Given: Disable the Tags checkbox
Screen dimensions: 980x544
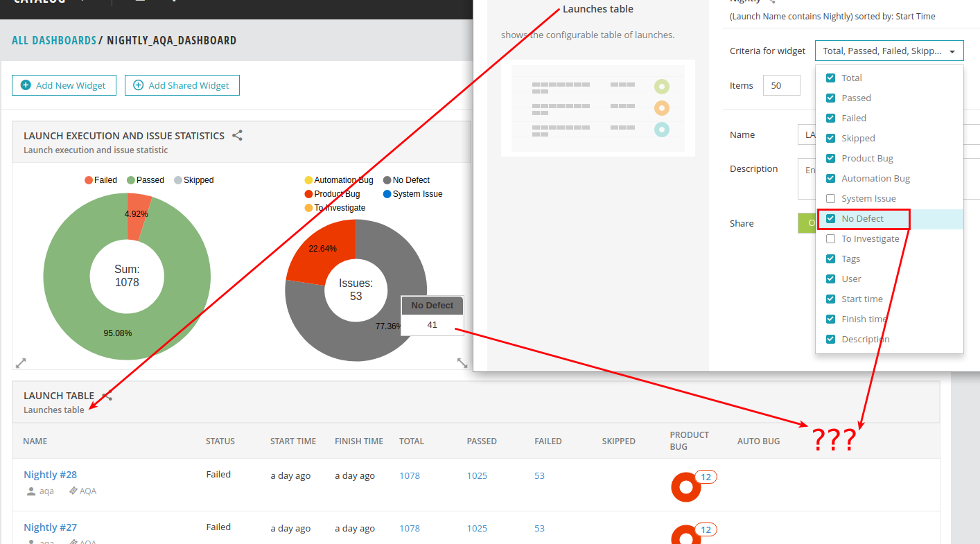Looking at the screenshot, I should 830,258.
